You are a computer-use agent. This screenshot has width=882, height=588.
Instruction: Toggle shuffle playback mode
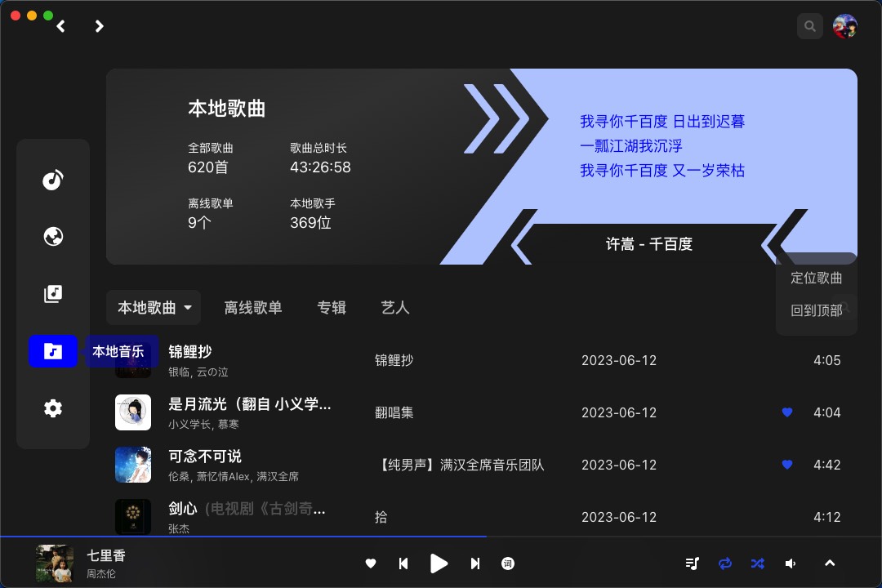tap(757, 563)
